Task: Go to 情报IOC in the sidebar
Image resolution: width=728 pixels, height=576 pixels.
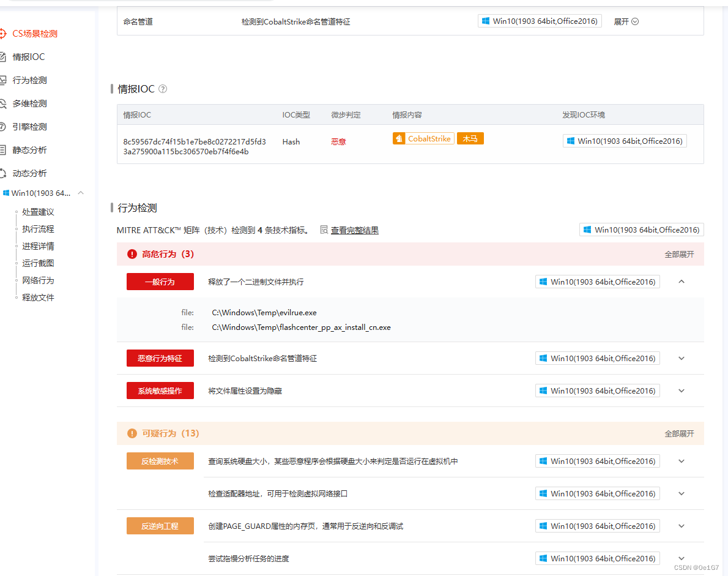Action: click(x=29, y=57)
